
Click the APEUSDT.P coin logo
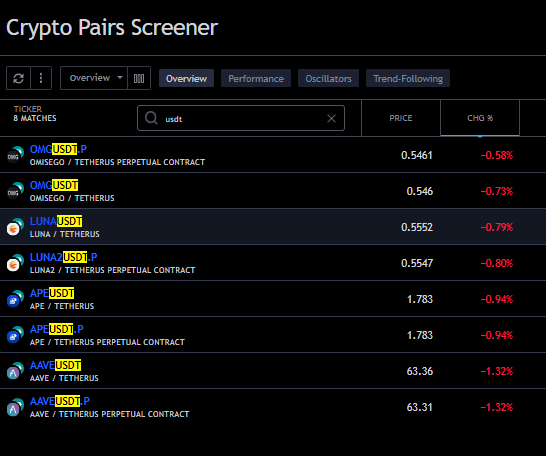pos(15,335)
